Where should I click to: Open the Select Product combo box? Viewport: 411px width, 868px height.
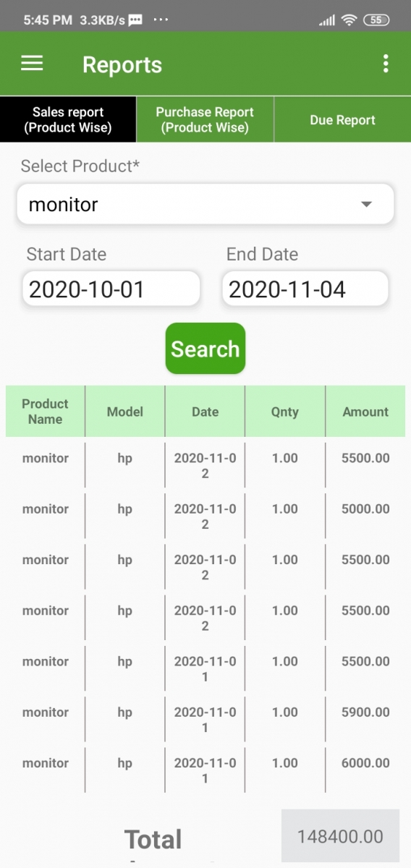pos(205,204)
